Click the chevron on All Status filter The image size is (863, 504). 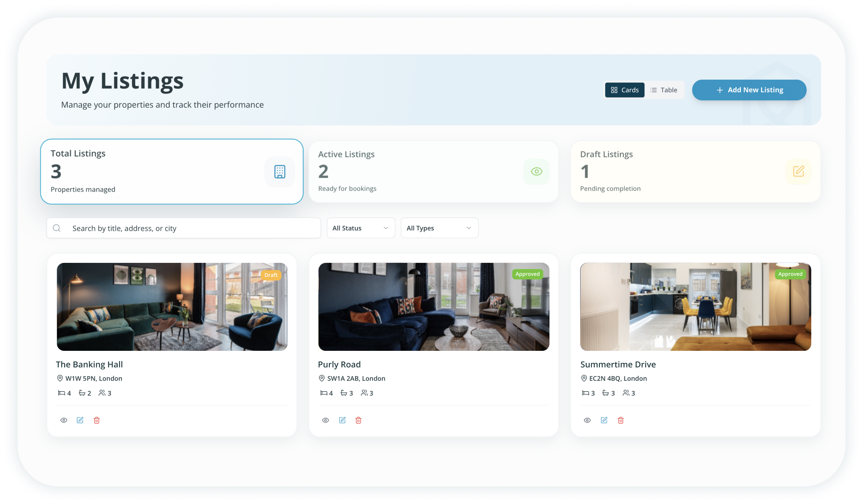click(386, 228)
